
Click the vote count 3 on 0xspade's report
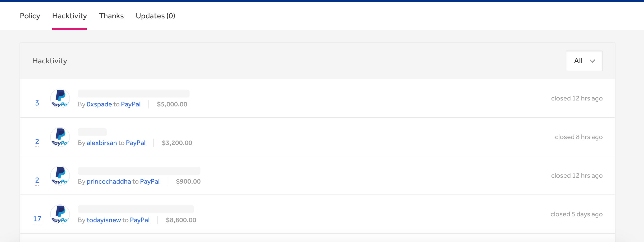tap(37, 103)
